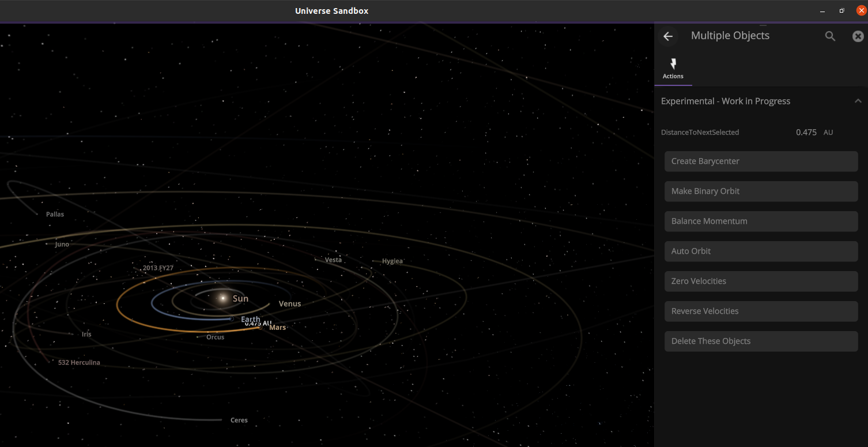Click the small handle atop the panel
Image resolution: width=868 pixels, height=447 pixels.
(763, 25)
